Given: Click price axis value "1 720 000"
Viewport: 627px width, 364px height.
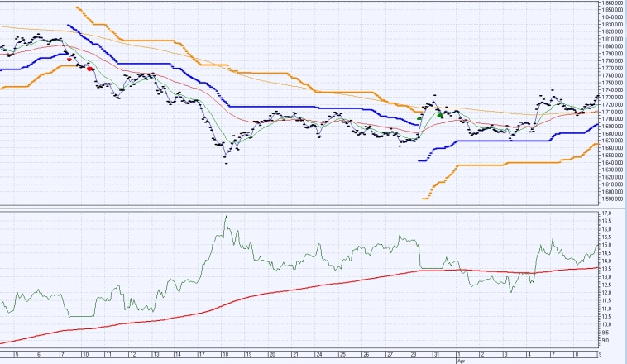Looking at the screenshot, I should [x=613, y=104].
